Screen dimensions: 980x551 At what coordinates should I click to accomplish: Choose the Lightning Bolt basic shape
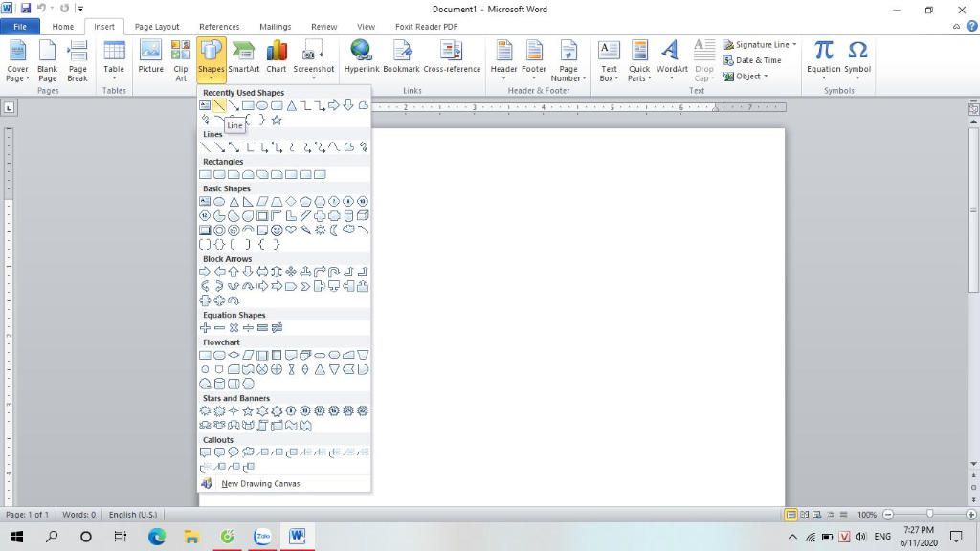(x=305, y=231)
